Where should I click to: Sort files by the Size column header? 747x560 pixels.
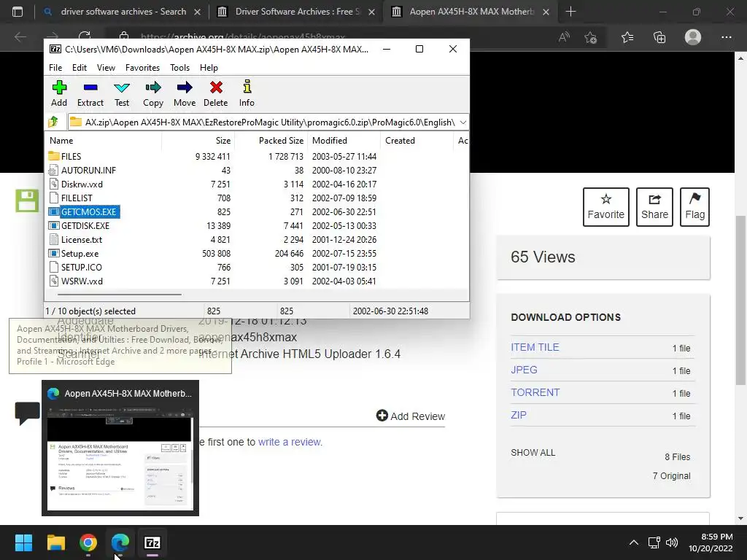pos(198,141)
